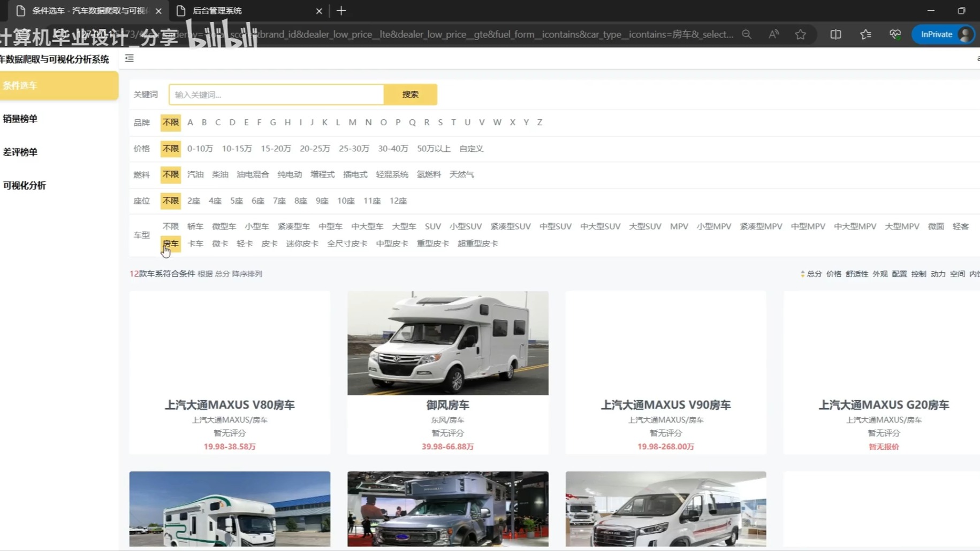Select price range 20-25万

(315, 149)
